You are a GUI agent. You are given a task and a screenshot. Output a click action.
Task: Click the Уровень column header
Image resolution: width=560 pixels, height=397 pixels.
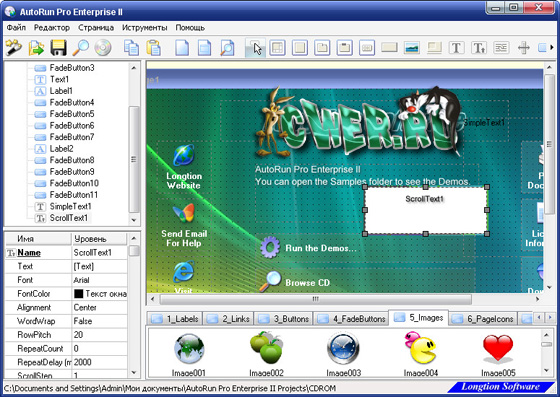click(x=99, y=238)
